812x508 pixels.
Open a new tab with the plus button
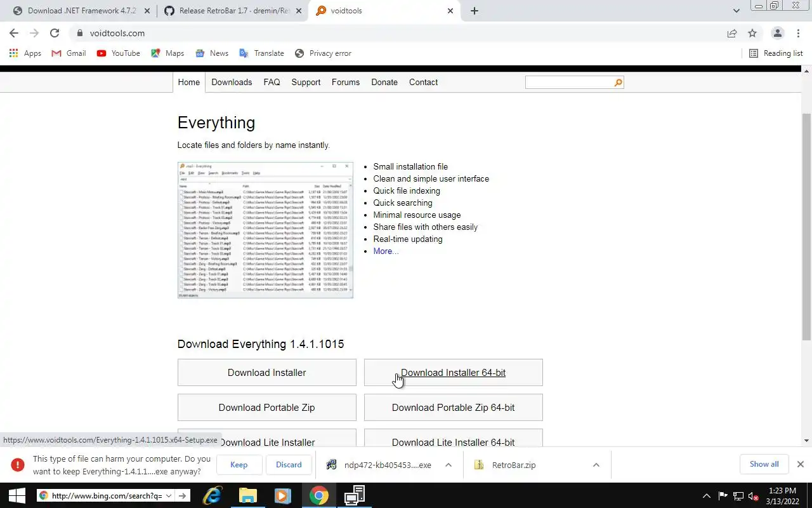point(475,11)
